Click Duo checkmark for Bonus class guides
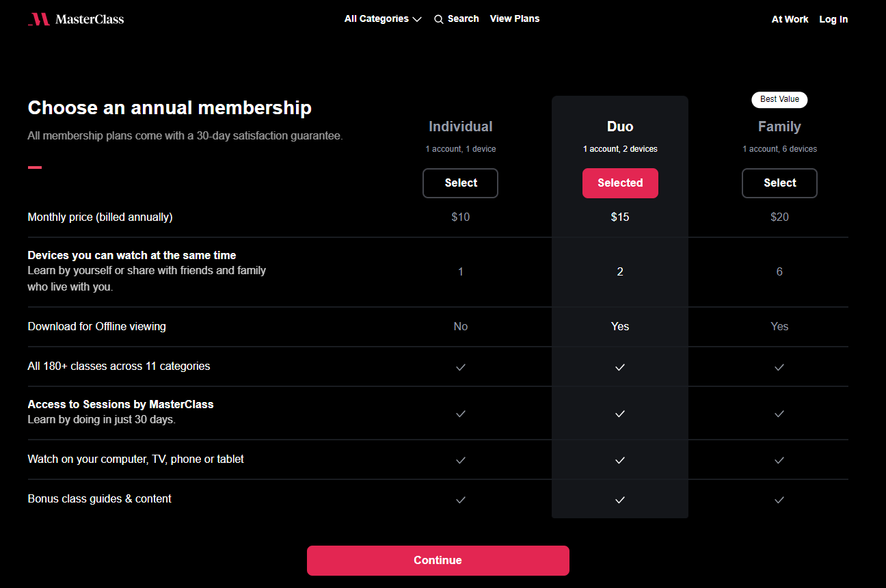Image resolution: width=886 pixels, height=588 pixels. pyautogui.click(x=620, y=500)
